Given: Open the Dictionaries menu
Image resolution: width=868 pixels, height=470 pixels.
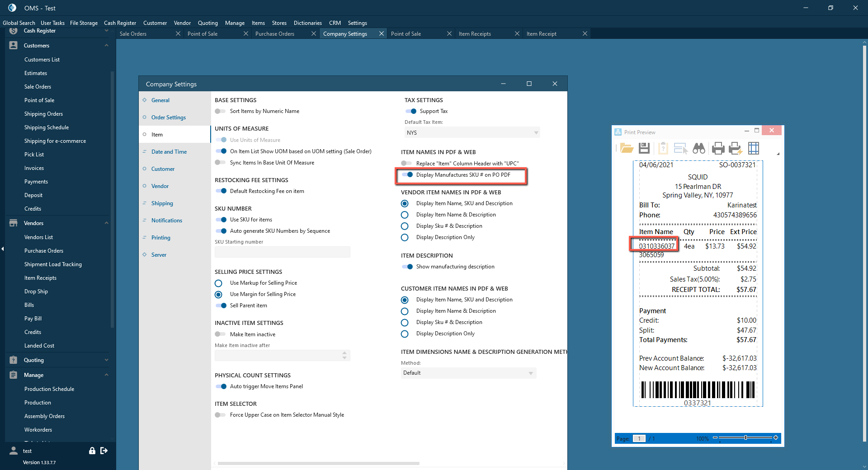Looking at the screenshot, I should click(x=307, y=23).
